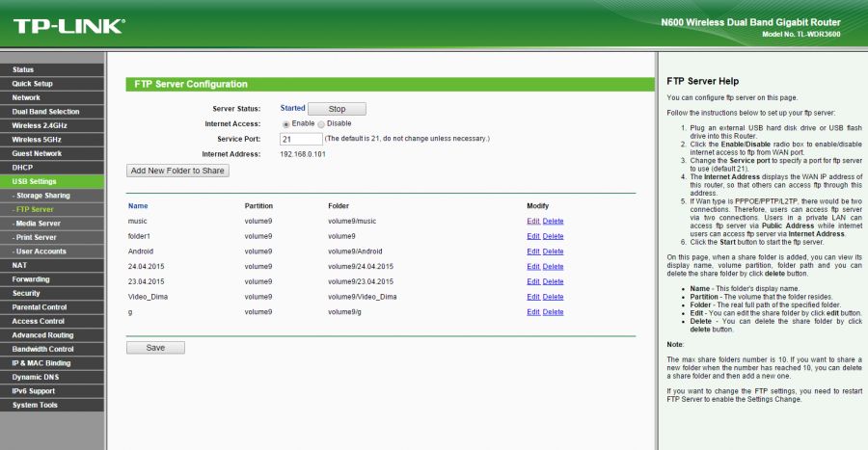Delete the folder1 shared folder
Image resolution: width=868 pixels, height=450 pixels.
click(553, 236)
